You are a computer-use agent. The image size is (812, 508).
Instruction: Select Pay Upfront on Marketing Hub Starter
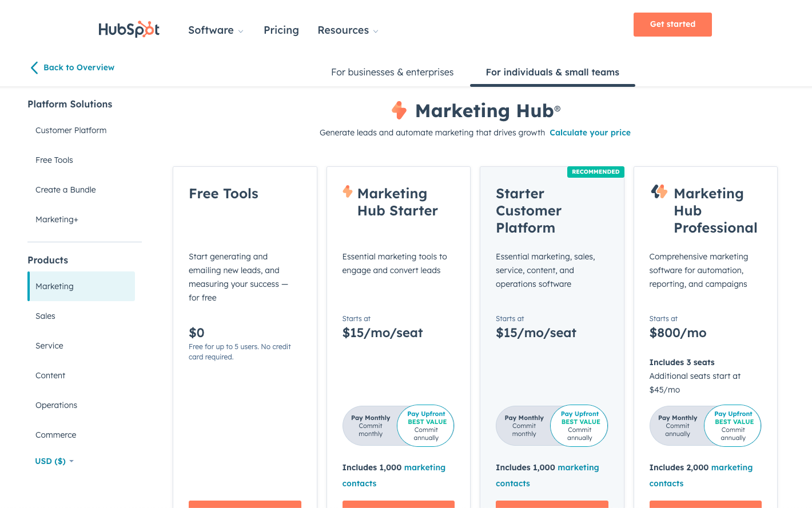tap(425, 426)
